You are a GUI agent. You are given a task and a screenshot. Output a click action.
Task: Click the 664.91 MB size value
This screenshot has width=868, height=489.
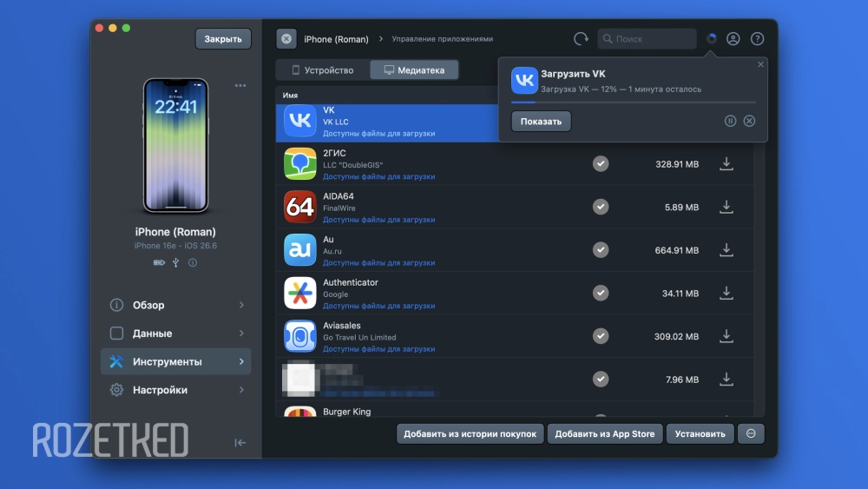[x=676, y=250]
